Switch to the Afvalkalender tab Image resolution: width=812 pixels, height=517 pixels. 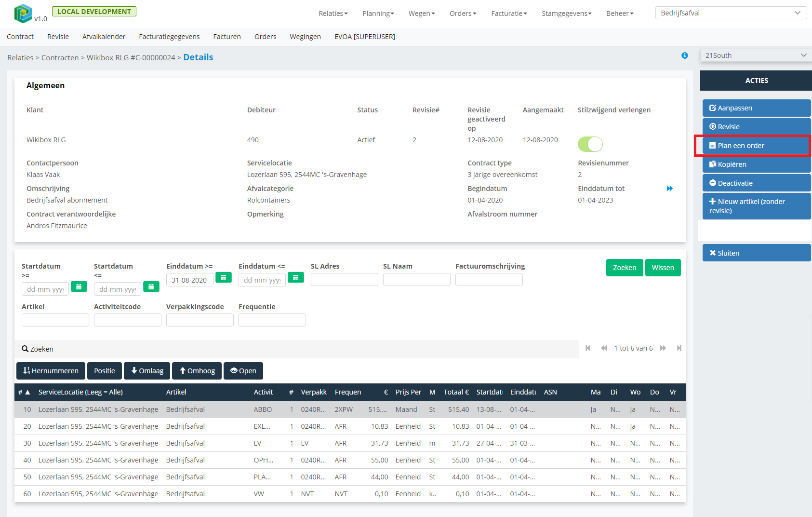[x=104, y=37]
